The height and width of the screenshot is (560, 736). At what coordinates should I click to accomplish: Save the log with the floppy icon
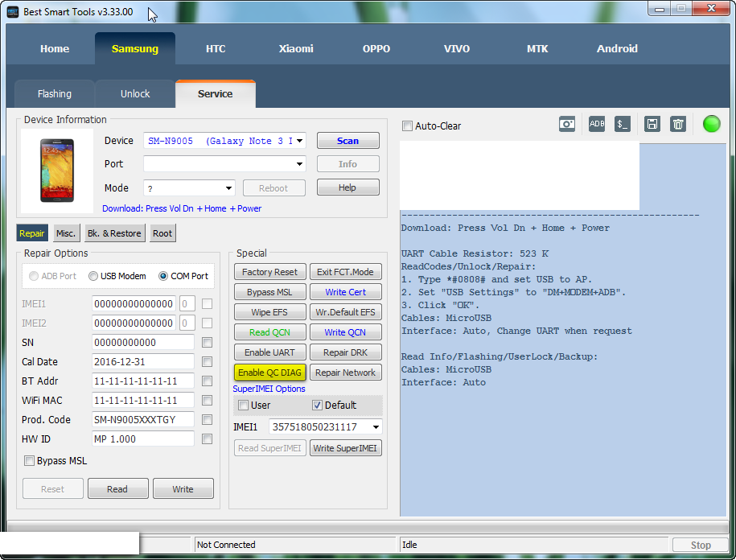[x=652, y=124]
